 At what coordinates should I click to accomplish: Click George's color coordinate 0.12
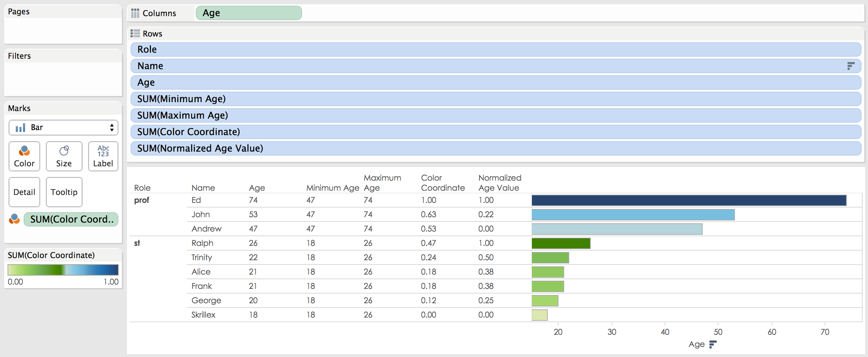point(429,301)
